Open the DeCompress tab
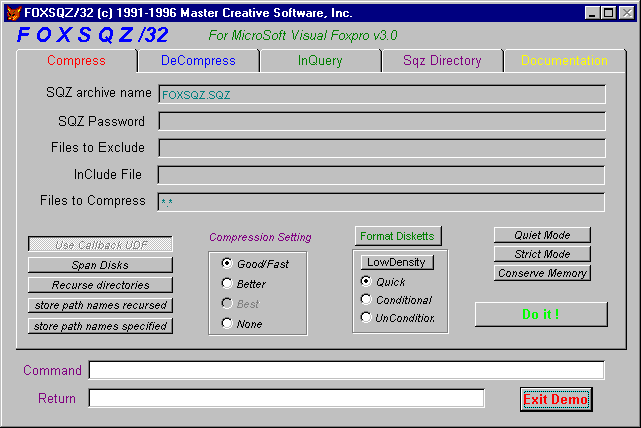The image size is (641, 428). click(x=198, y=61)
